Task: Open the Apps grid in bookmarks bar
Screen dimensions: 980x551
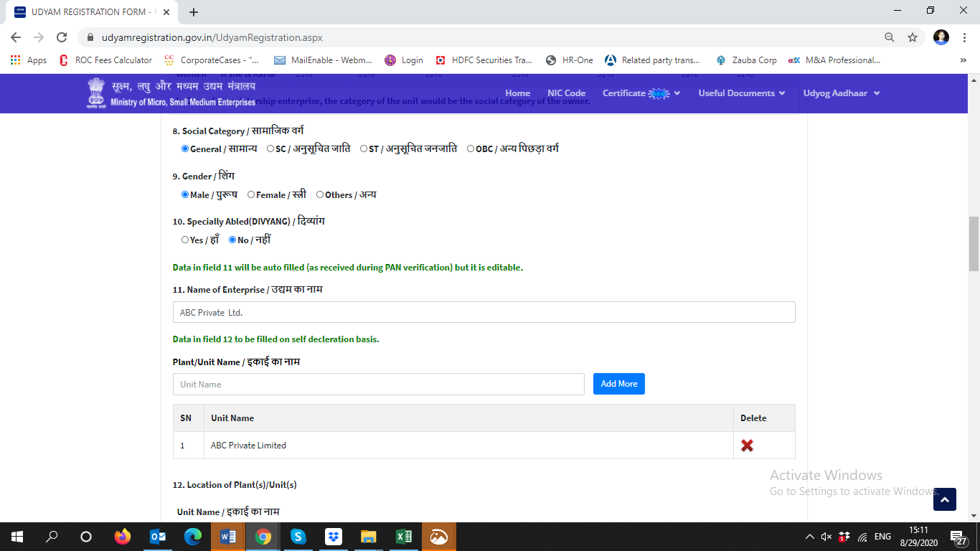Action: coord(29,60)
